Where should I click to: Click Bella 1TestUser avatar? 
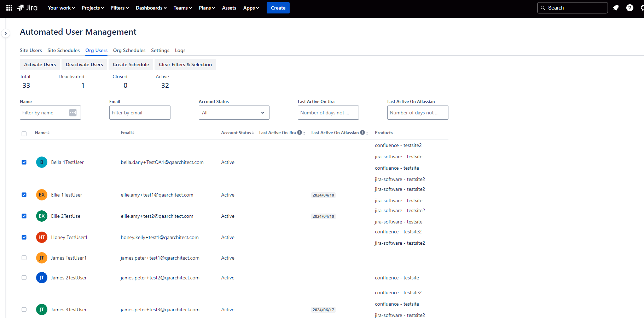pos(42,162)
